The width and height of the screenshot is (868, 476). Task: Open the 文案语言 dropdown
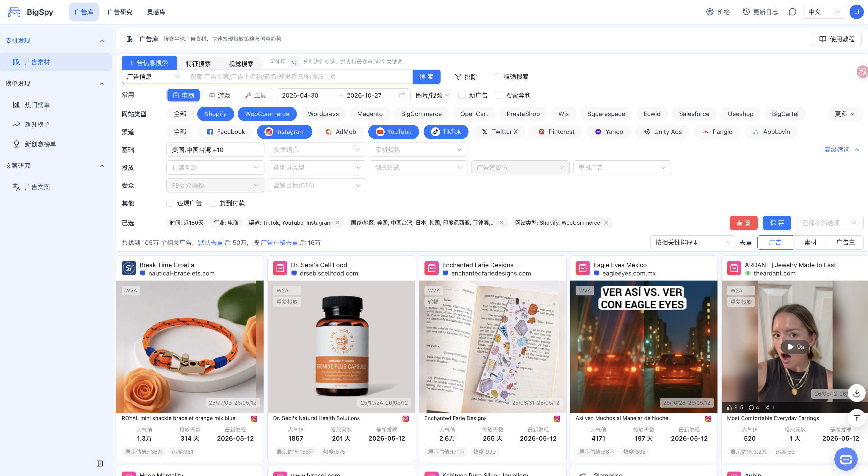(x=317, y=150)
